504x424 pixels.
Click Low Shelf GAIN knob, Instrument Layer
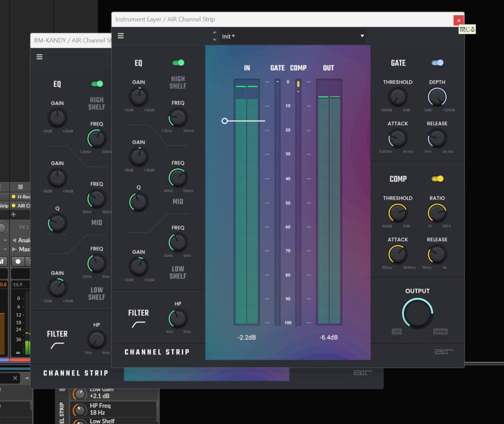pos(139,266)
